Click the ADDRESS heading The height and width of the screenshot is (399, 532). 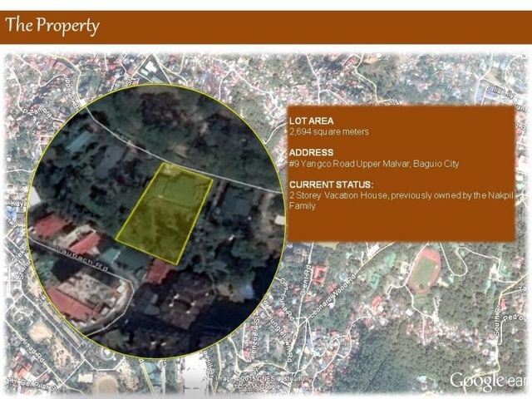(x=311, y=152)
